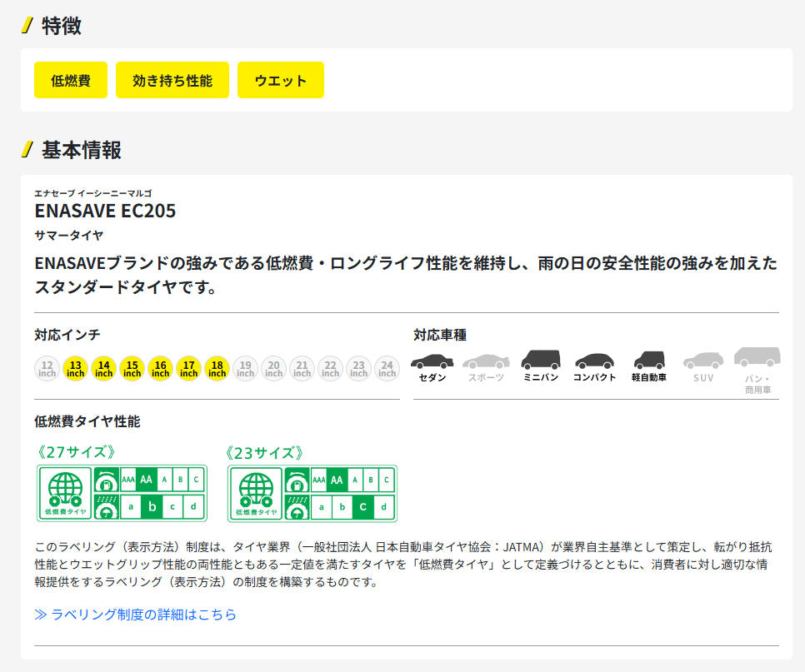The image size is (805, 672).
Task: Select the 21 inch size badge
Action: [302, 368]
